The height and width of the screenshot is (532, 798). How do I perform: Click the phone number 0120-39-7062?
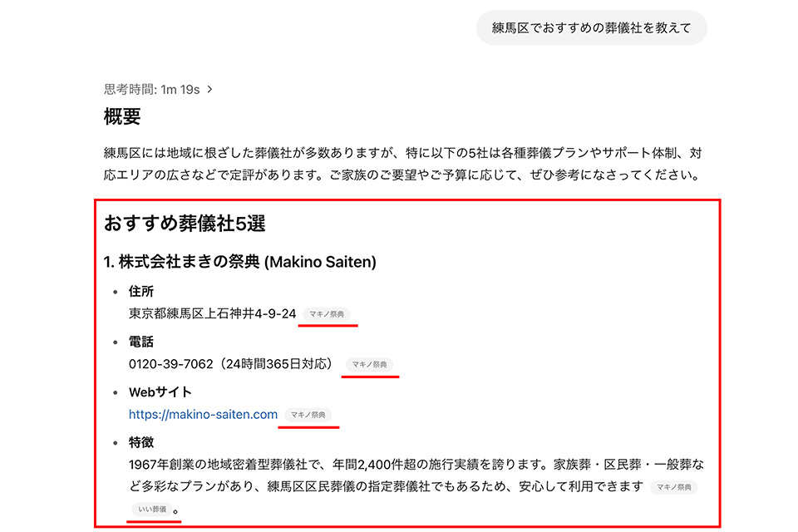pos(171,364)
